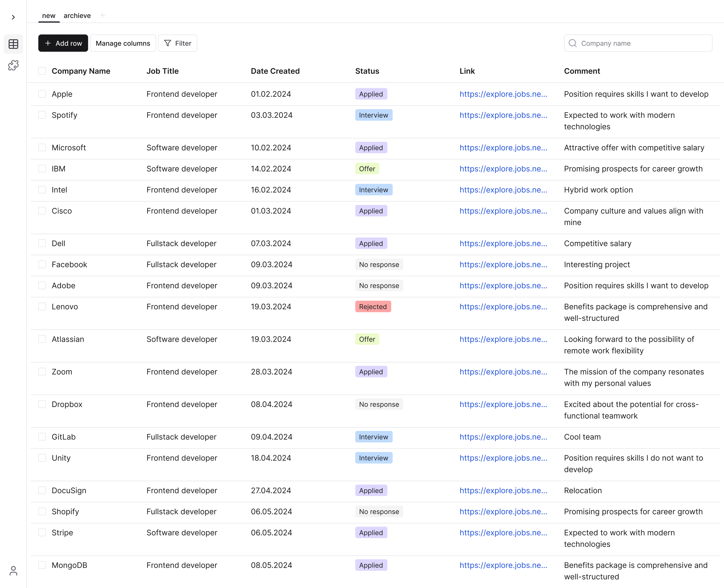Click the magnifier search icon
The height and width of the screenshot is (588, 724).
coord(573,43)
